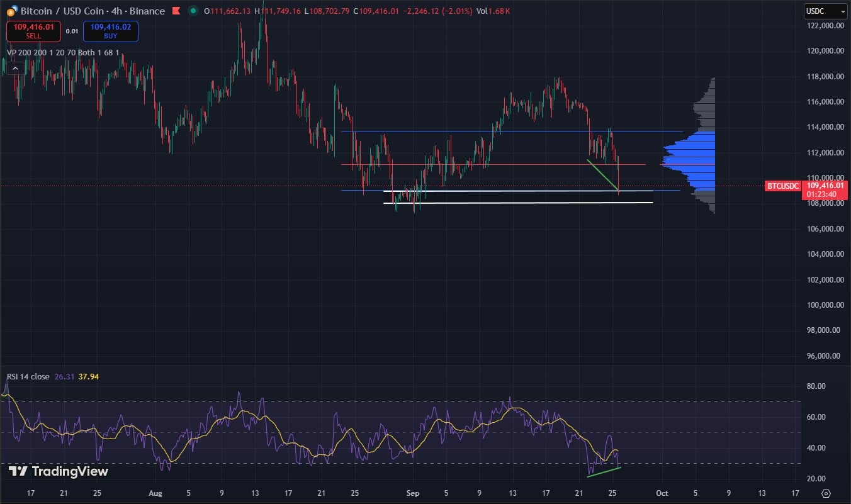The height and width of the screenshot is (504, 851).
Task: Click the current price 109,416.01 axis label
Action: [825, 186]
